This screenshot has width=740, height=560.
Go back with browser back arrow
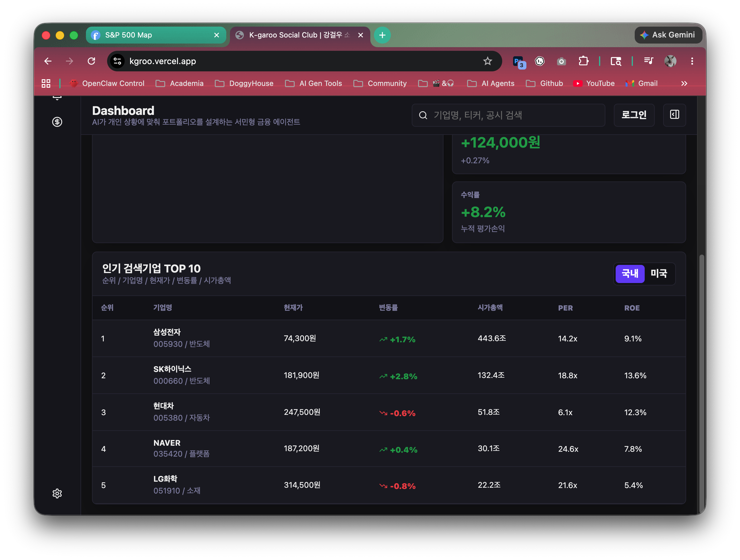tap(48, 61)
